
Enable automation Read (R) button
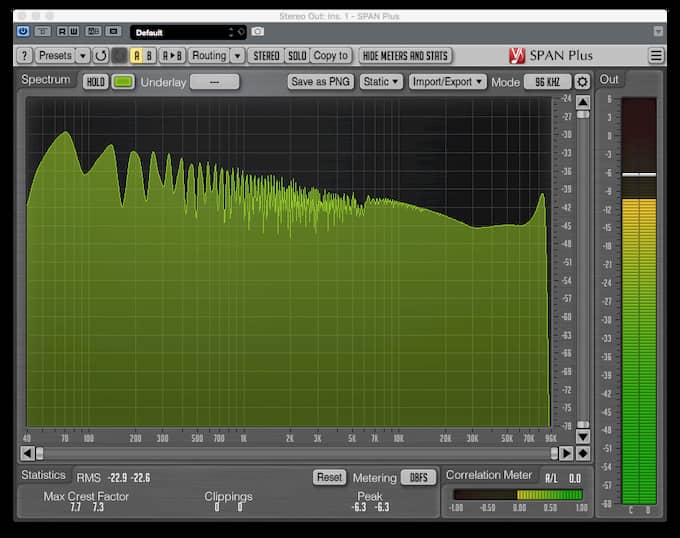(x=62, y=31)
